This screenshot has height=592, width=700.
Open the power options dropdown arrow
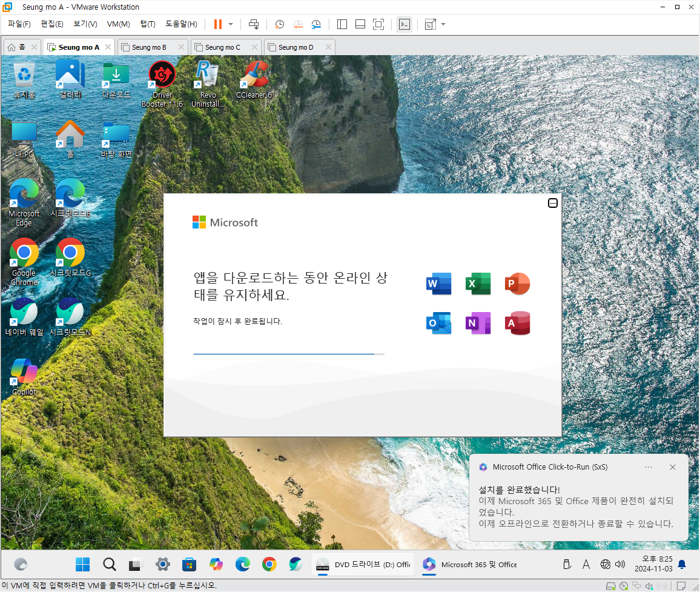tap(231, 24)
